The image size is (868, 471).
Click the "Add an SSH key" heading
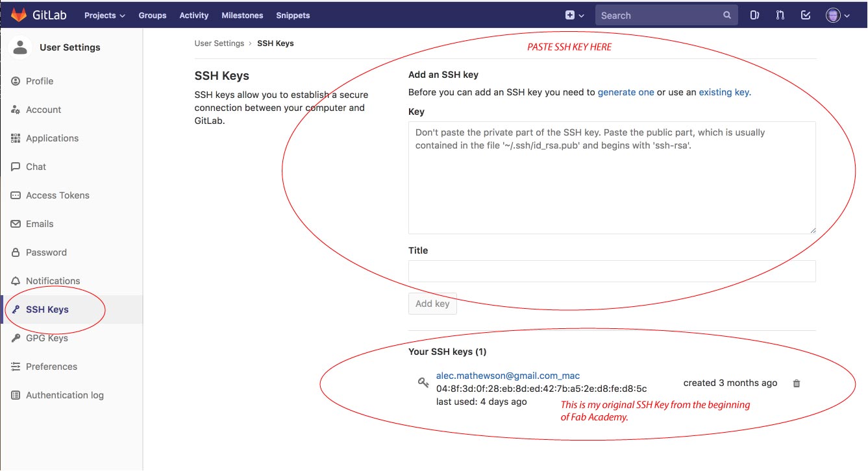(x=443, y=75)
